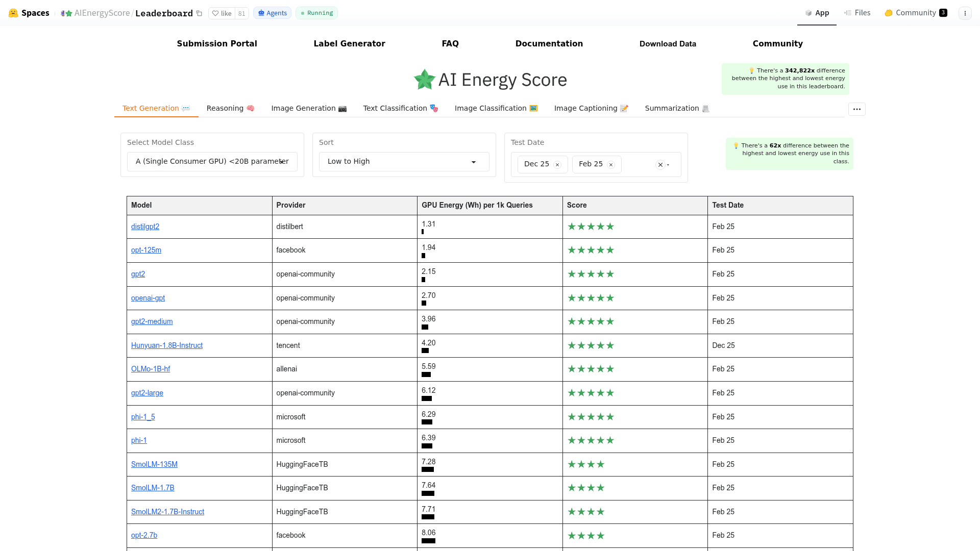Click the 342,822x difference info box
This screenshot has width=980, height=551.
tap(786, 79)
